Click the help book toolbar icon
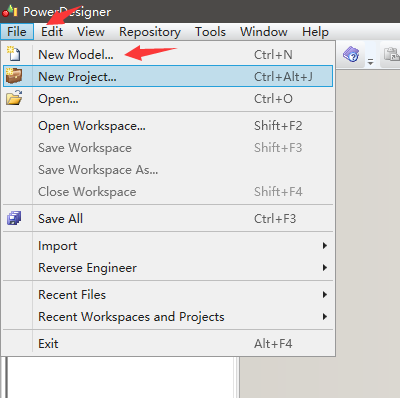 pyautogui.click(x=351, y=54)
